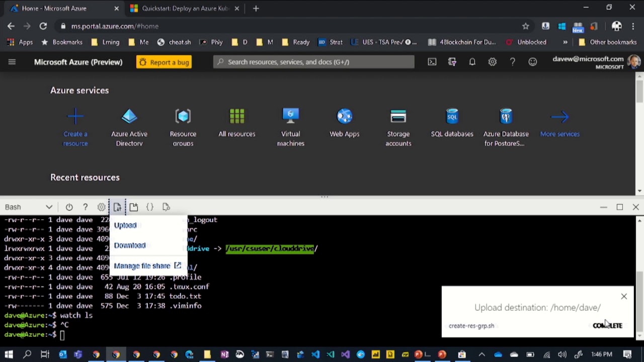Viewport: 644px width, 362px height.
Task: Open the Other bookmarks folder
Action: click(x=608, y=42)
